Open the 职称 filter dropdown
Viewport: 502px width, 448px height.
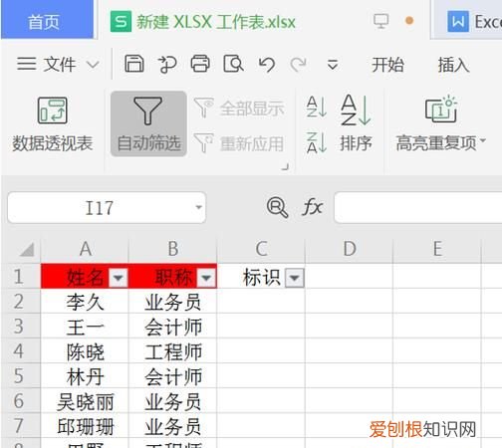206,278
